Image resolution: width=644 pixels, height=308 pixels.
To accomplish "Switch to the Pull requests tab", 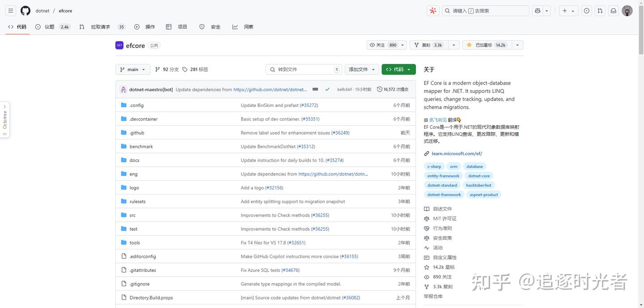I will click(102, 27).
